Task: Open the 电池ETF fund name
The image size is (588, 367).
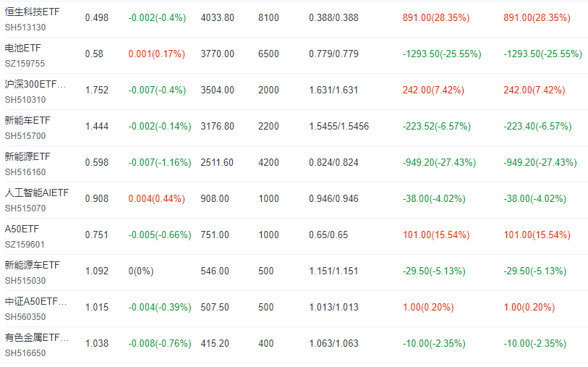Action: (x=23, y=48)
